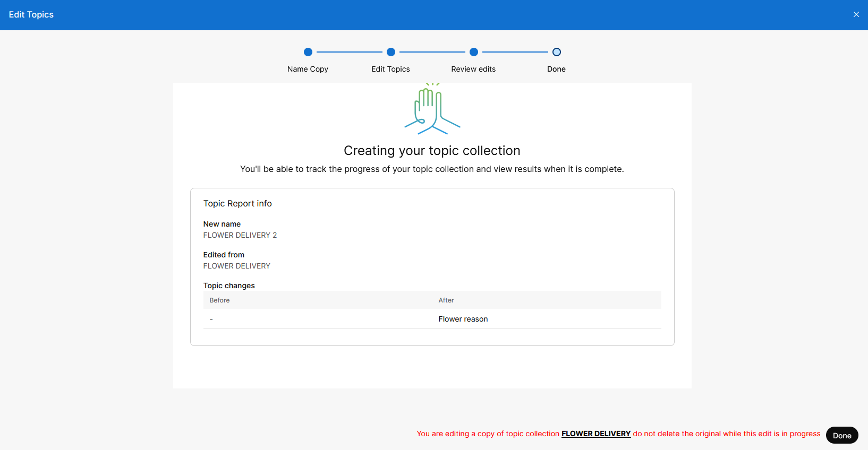The width and height of the screenshot is (868, 450).
Task: Click the hollow Done step circle
Action: (556, 52)
